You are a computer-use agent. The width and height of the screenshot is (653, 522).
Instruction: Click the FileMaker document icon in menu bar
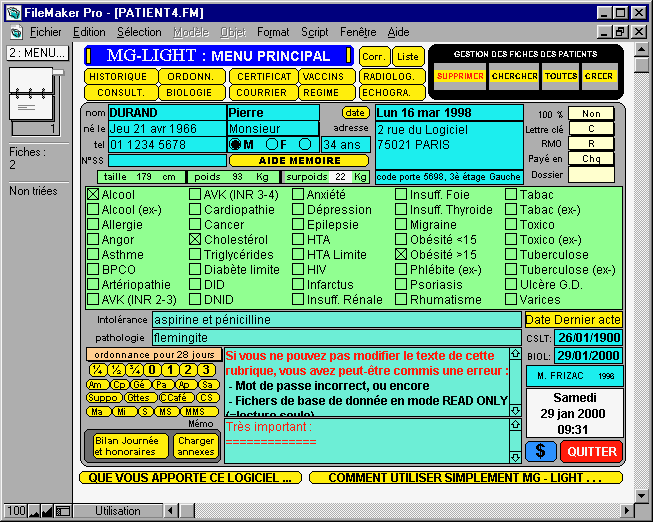click(x=16, y=32)
